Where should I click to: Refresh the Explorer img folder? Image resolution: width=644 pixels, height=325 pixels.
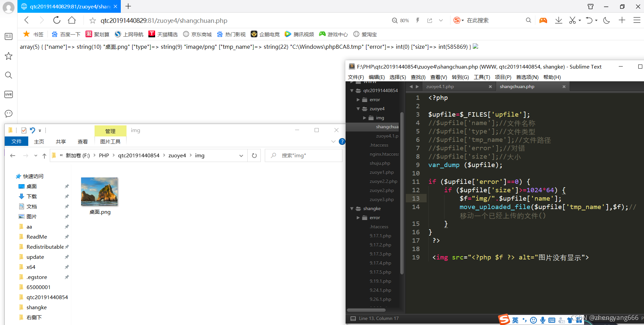click(x=254, y=156)
